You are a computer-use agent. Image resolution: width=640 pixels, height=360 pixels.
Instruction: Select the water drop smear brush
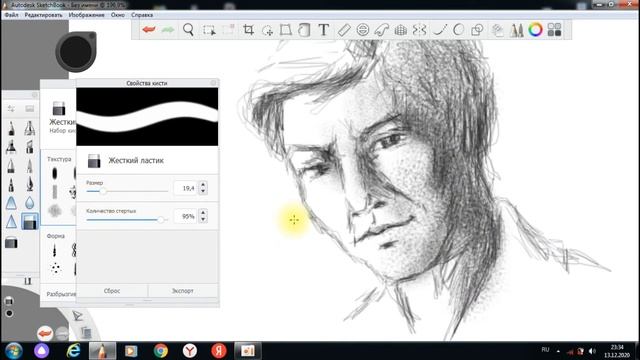pyautogui.click(x=29, y=203)
